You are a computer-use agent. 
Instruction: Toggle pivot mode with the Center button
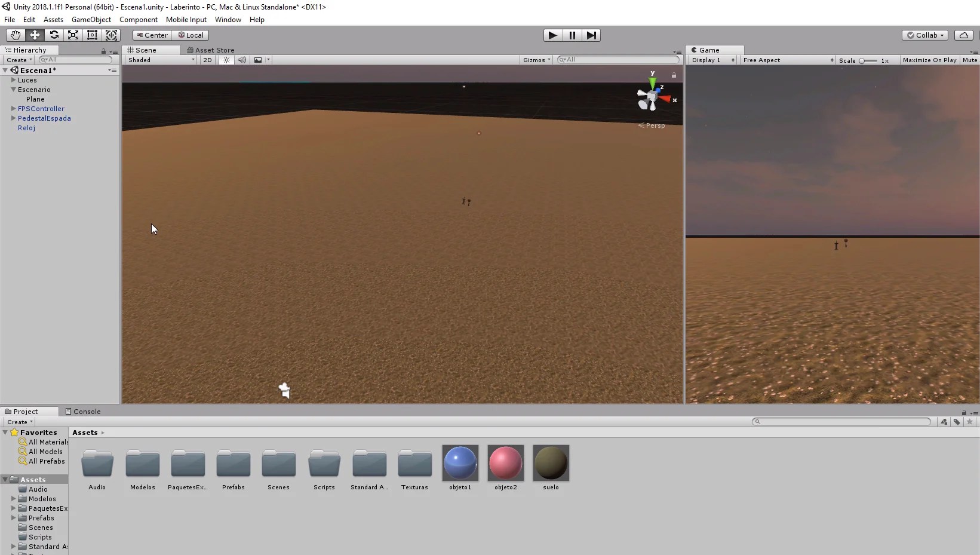[x=151, y=35]
